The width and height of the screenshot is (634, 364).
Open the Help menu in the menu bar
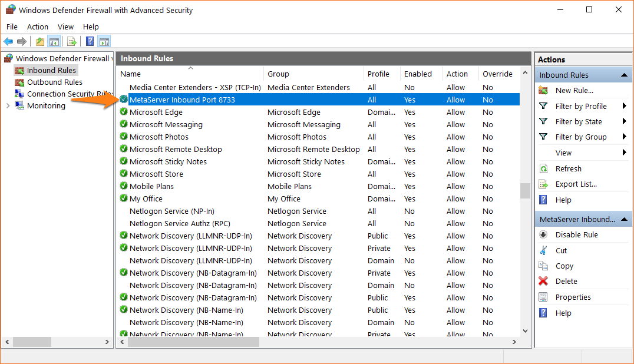(91, 27)
